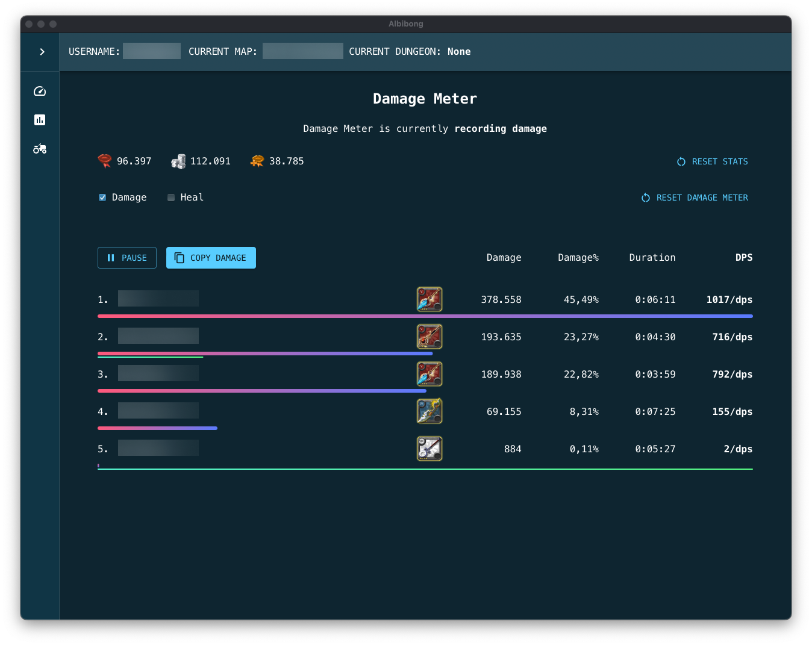Click the weapon icon in row 1
812x645 pixels.
429,299
